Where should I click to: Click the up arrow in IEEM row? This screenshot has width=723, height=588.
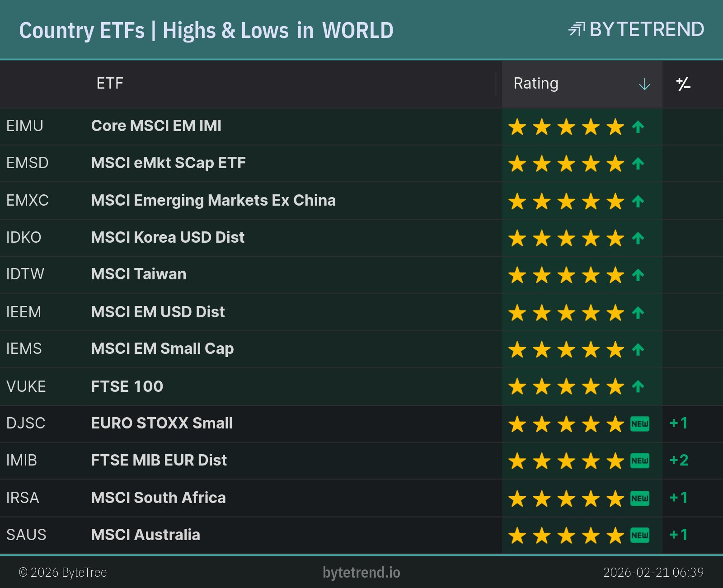pos(638,313)
